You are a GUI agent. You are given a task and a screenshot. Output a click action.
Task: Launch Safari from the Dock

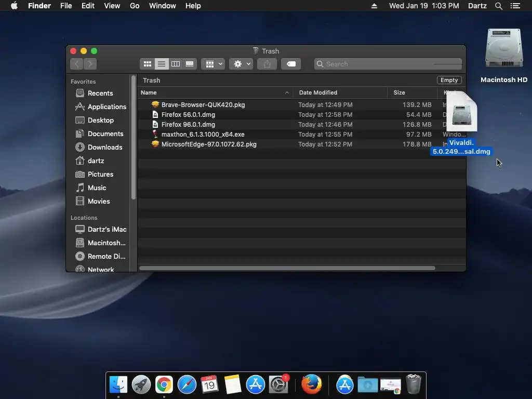[x=187, y=385]
